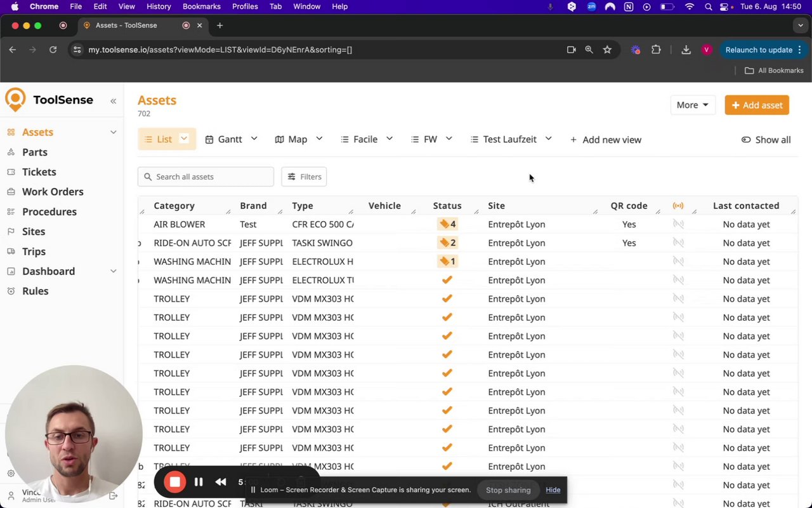
Task: Click the status tag showing 1
Action: pyautogui.click(x=447, y=261)
